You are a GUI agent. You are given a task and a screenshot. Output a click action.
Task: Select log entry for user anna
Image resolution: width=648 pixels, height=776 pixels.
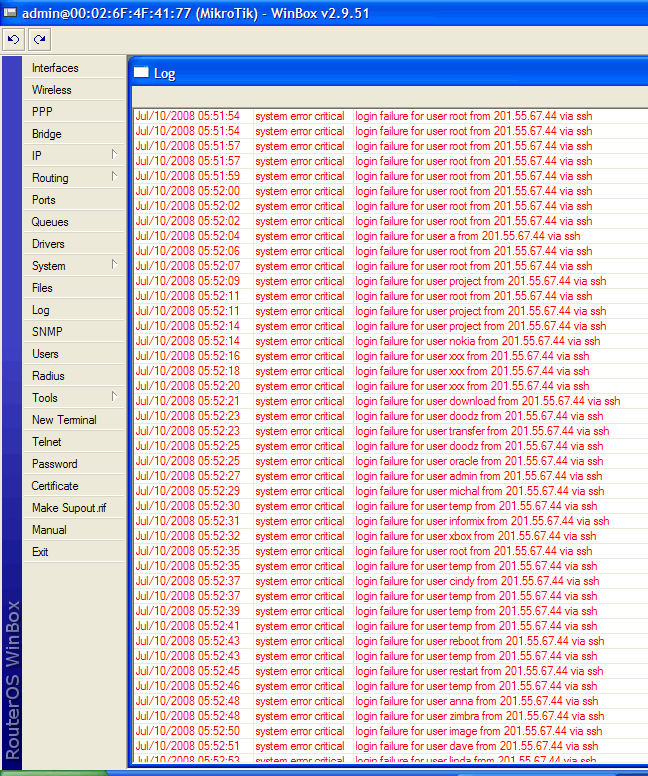[391, 701]
